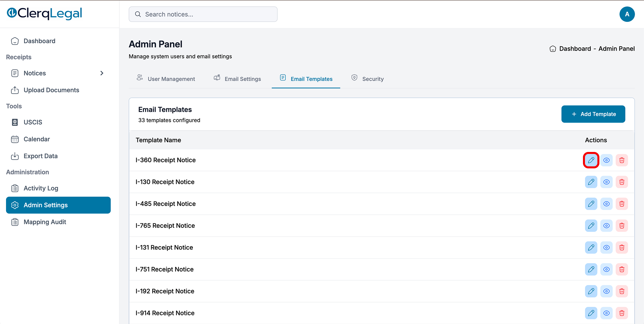Screen dimensions: 644x324
Task: Open the USCIS tool
Action: [58, 122]
